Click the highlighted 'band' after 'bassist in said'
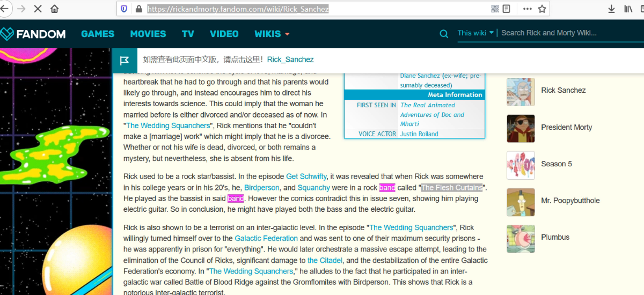644x295 pixels. click(x=236, y=198)
